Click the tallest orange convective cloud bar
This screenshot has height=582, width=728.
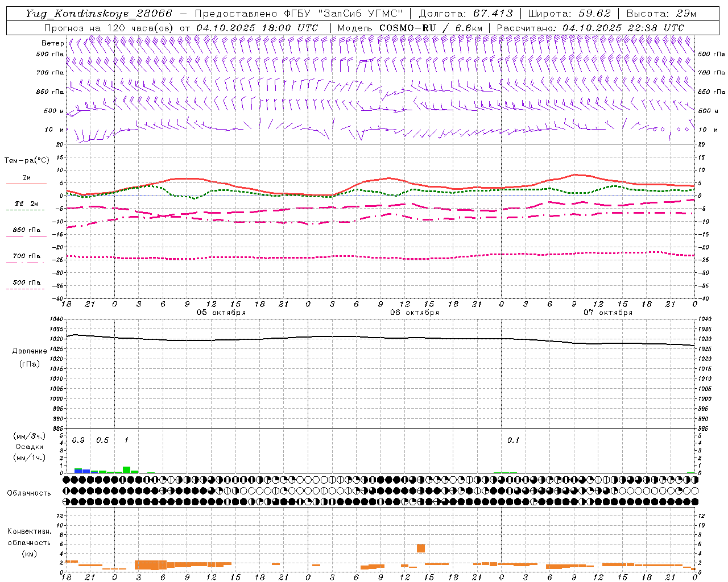tap(421, 548)
